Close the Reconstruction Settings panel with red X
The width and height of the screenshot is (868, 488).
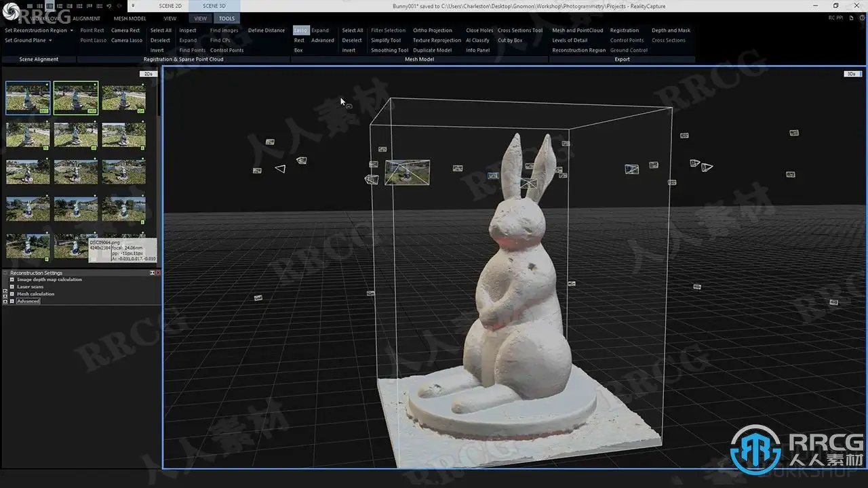click(x=158, y=273)
